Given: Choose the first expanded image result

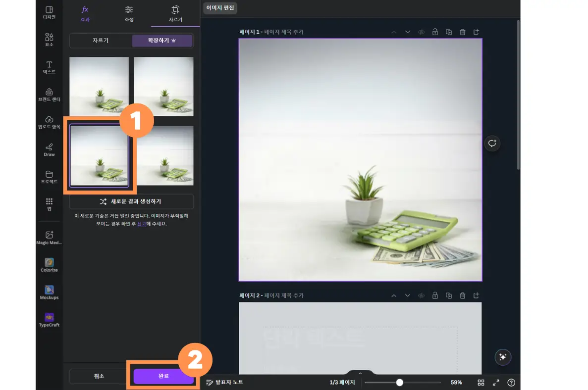Looking at the screenshot, I should pos(99,86).
